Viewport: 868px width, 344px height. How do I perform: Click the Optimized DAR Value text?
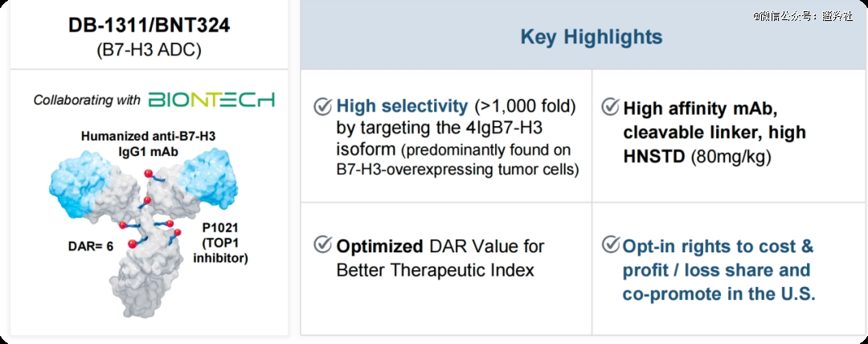[x=440, y=257]
